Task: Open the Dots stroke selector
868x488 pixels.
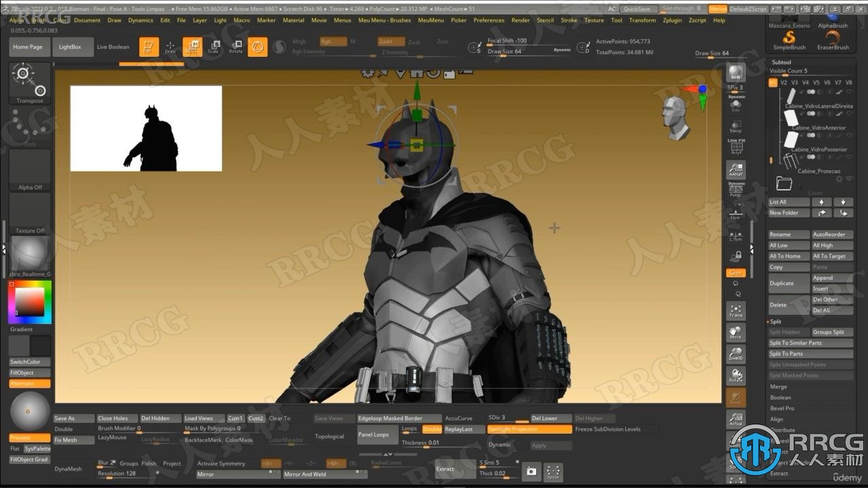Action: click(x=30, y=127)
